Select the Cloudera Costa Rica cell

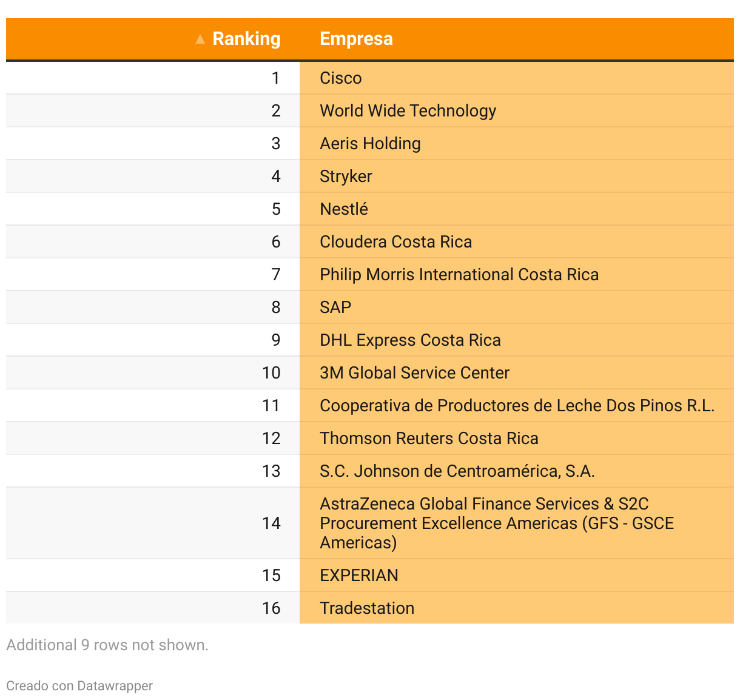[517, 241]
